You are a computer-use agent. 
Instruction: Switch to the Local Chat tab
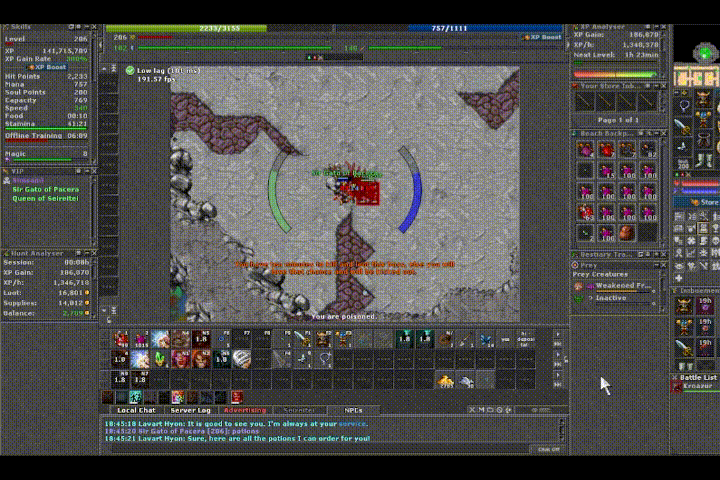[x=136, y=410]
